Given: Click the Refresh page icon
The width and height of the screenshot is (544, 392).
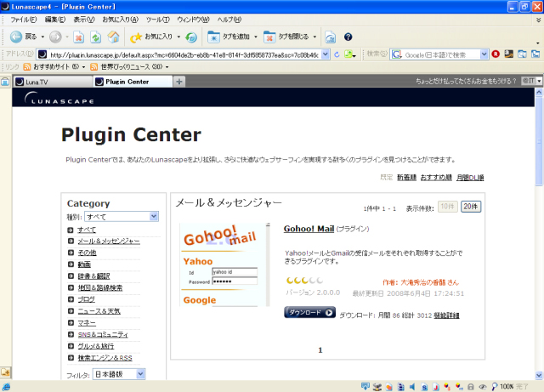Looking at the screenshot, I should [96, 37].
